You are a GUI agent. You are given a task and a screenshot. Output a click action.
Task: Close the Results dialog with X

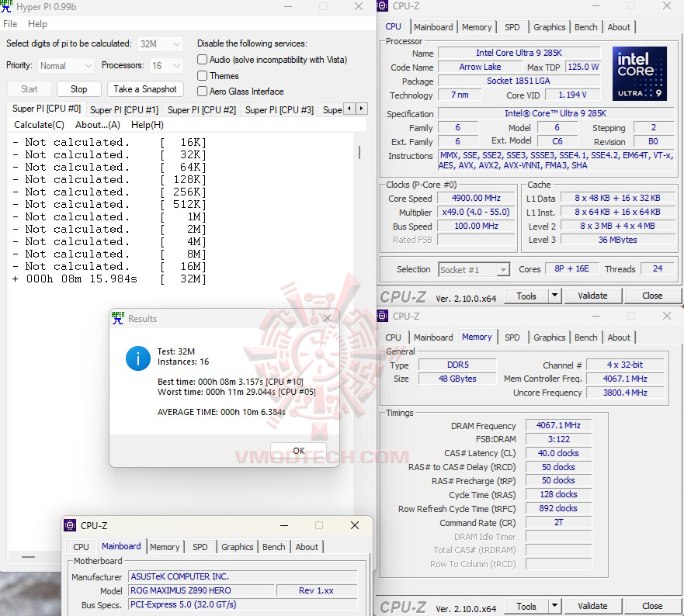coord(327,318)
